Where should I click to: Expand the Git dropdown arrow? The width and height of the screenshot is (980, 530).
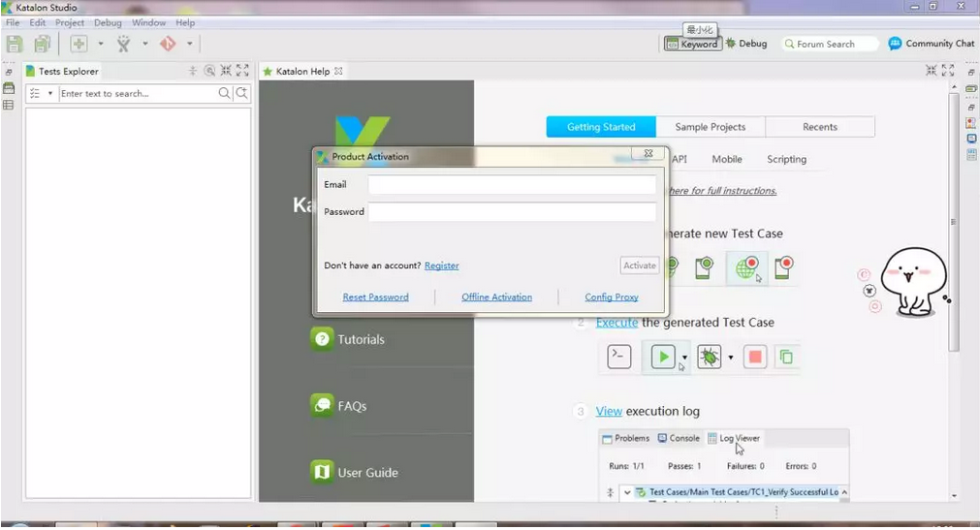[x=189, y=44]
